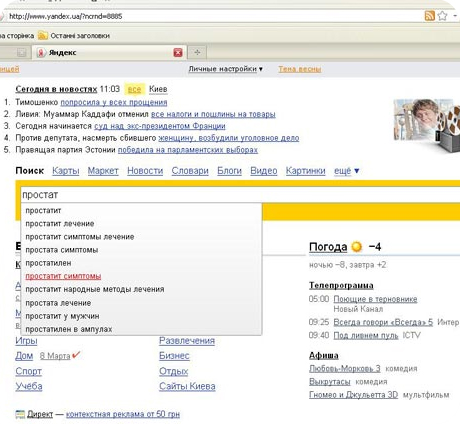Click the Yandex favicon on the tab
460x424 pixels.
point(41,53)
